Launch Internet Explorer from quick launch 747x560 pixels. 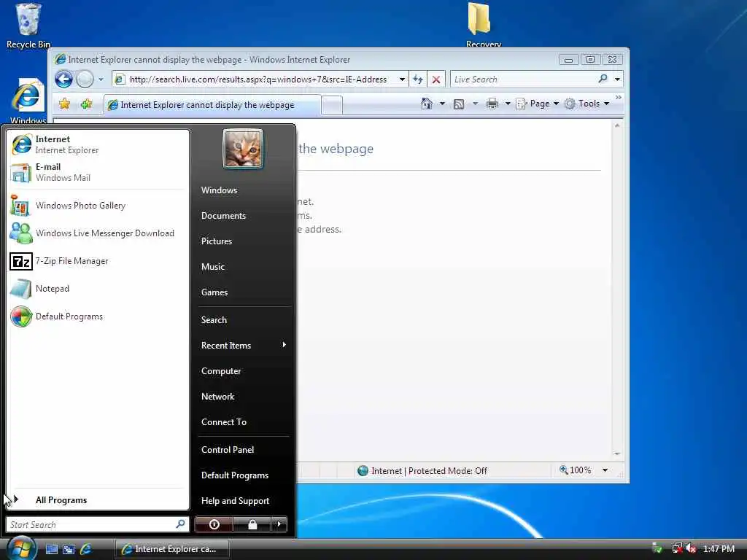(x=86, y=549)
